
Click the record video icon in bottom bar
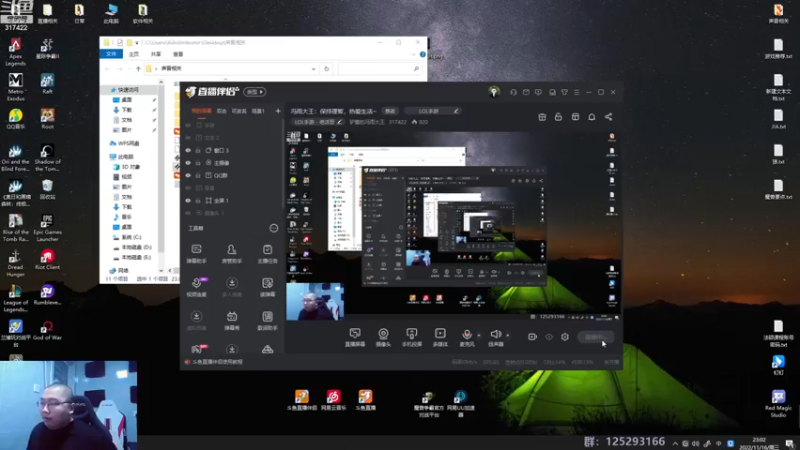[x=532, y=337]
